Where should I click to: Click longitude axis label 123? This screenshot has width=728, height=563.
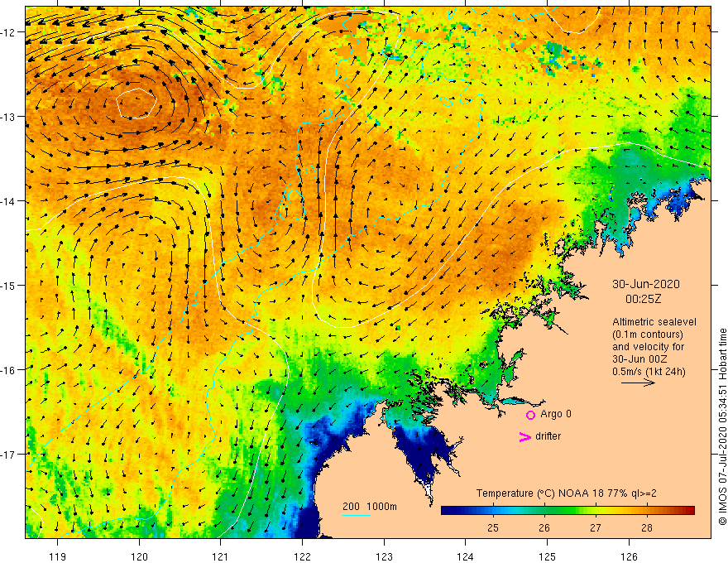click(384, 556)
